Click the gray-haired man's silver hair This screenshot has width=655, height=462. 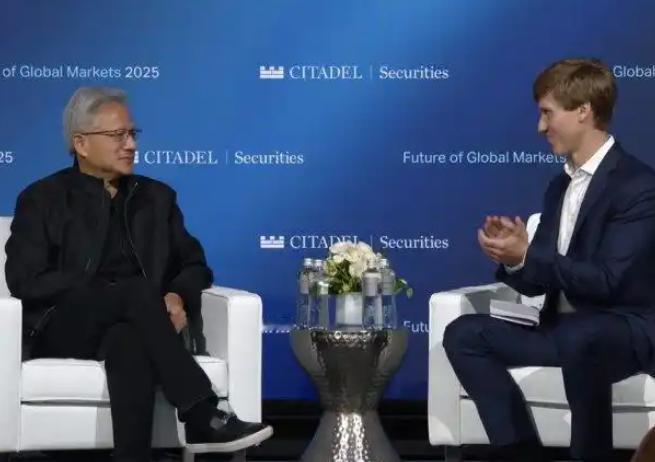[x=92, y=109]
